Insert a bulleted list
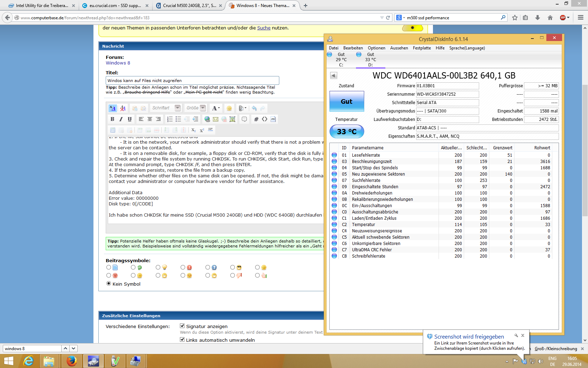Screen dimensions: 588x368 pos(178,119)
